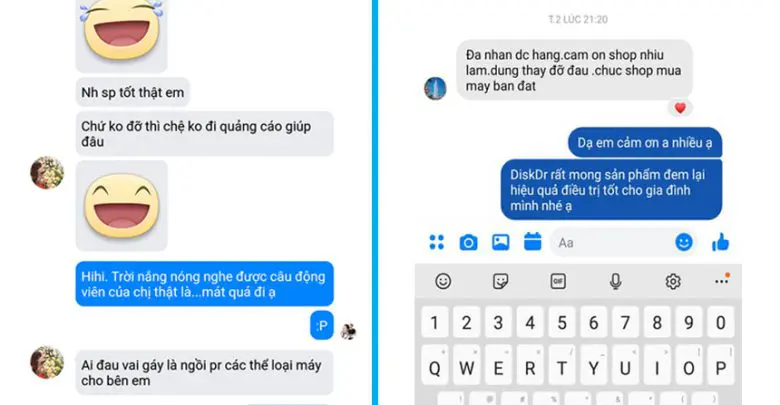Viewport: 780px width, 405px height.
Task: Select the DiskDr blue message bubble
Action: (x=611, y=190)
